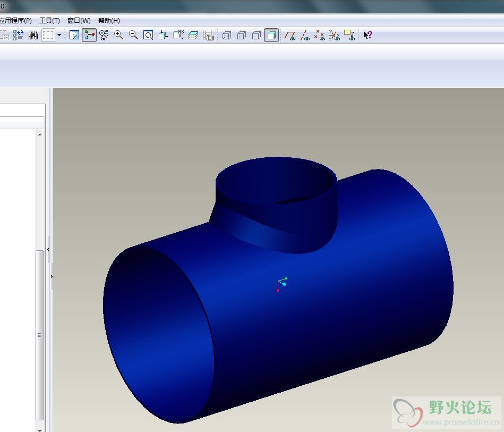Toggle the Spin Center icon
This screenshot has width=504, height=432.
tap(89, 35)
